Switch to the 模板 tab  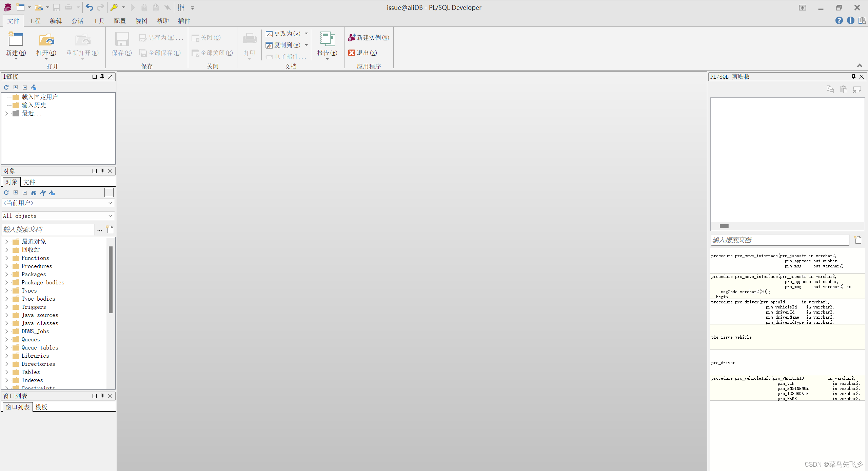pyautogui.click(x=41, y=407)
